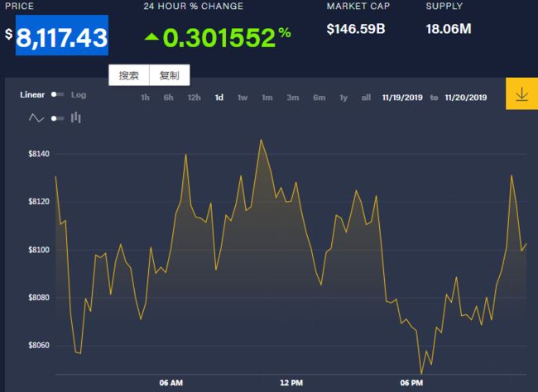Select the line chart icon
This screenshot has height=392, width=538.
pyautogui.click(x=36, y=118)
